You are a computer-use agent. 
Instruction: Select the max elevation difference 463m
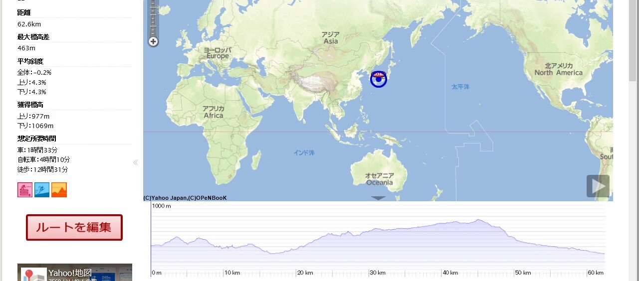pos(26,48)
